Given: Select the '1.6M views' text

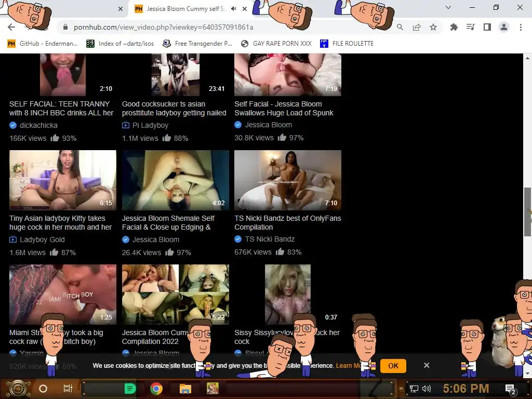Looking at the screenshot, I should click(28, 252).
